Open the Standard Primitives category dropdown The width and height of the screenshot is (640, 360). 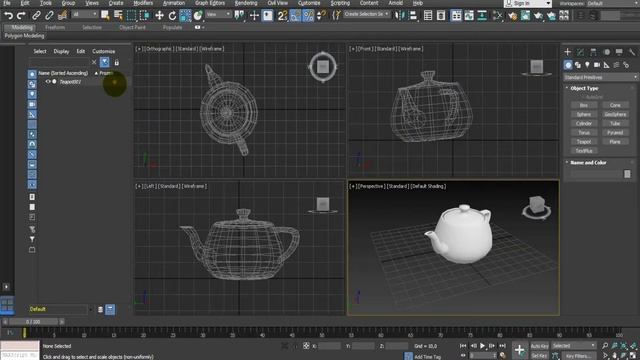click(600, 77)
